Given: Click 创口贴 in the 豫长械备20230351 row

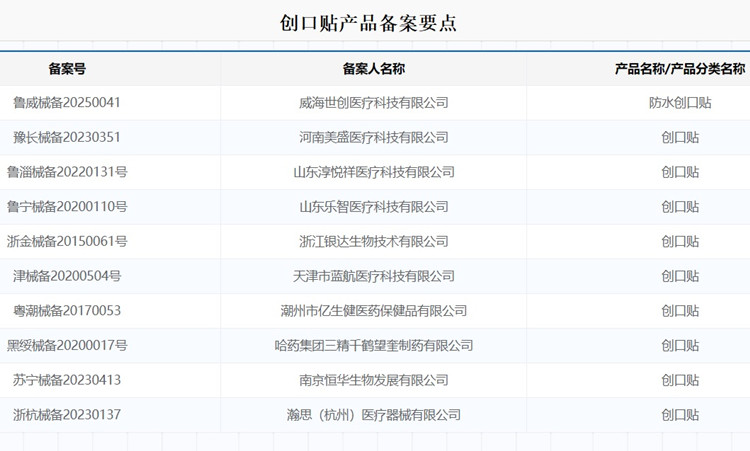Looking at the screenshot, I should (x=680, y=137).
